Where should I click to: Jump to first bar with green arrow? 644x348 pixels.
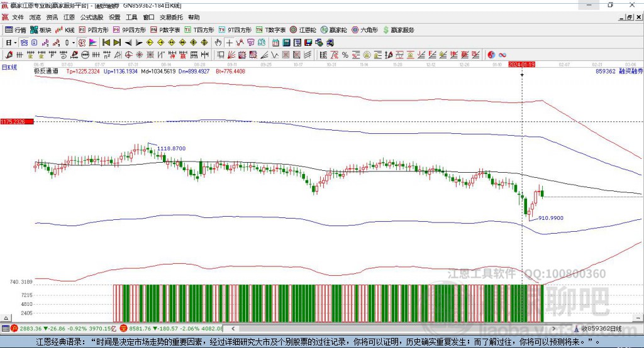click(x=106, y=43)
